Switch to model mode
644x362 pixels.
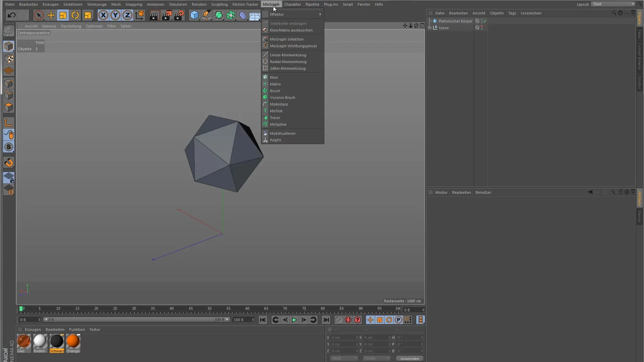tap(9, 46)
